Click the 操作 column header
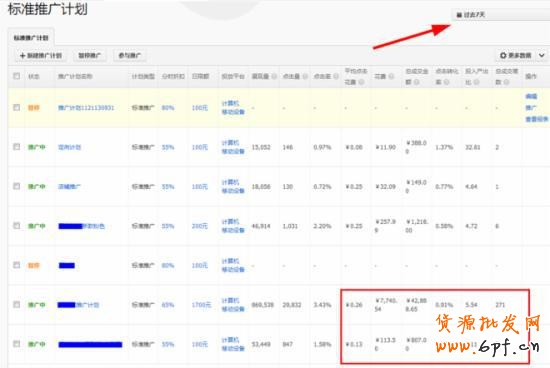The image size is (550, 368). click(x=531, y=76)
